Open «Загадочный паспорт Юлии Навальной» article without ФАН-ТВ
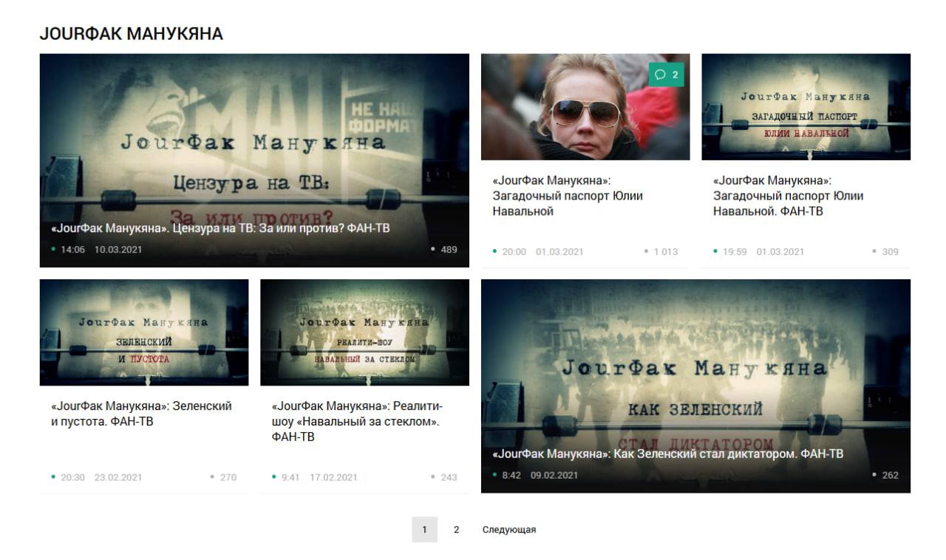The width and height of the screenshot is (946, 560). click(x=568, y=196)
